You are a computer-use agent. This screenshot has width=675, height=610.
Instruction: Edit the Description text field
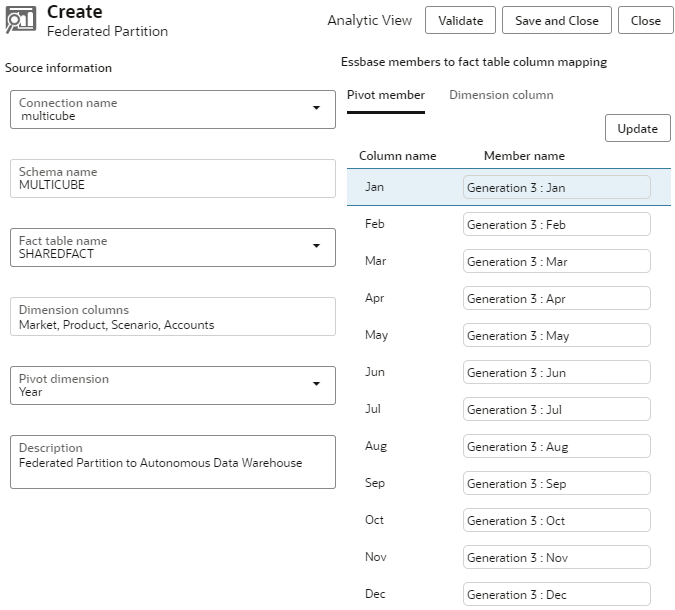pyautogui.click(x=172, y=462)
